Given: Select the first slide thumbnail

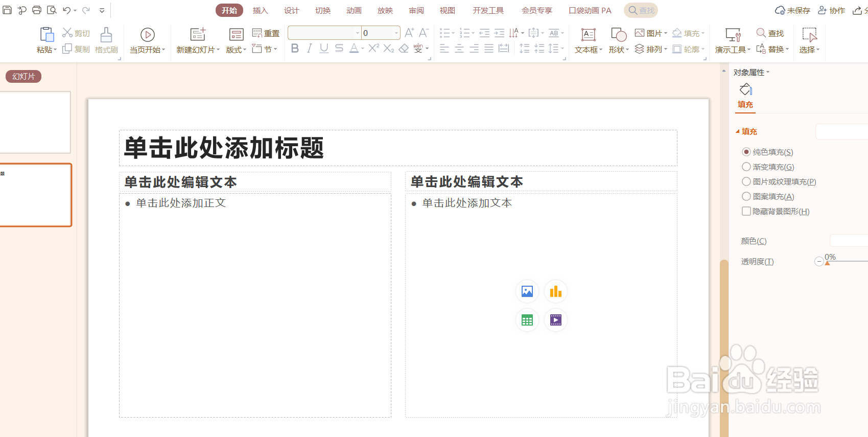Looking at the screenshot, I should [x=35, y=122].
